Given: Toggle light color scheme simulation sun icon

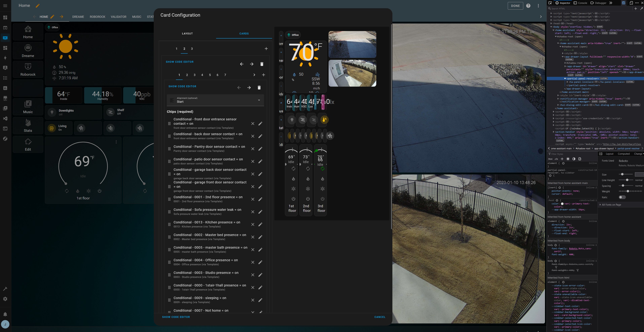Looking at the screenshot, I should click(568, 159).
